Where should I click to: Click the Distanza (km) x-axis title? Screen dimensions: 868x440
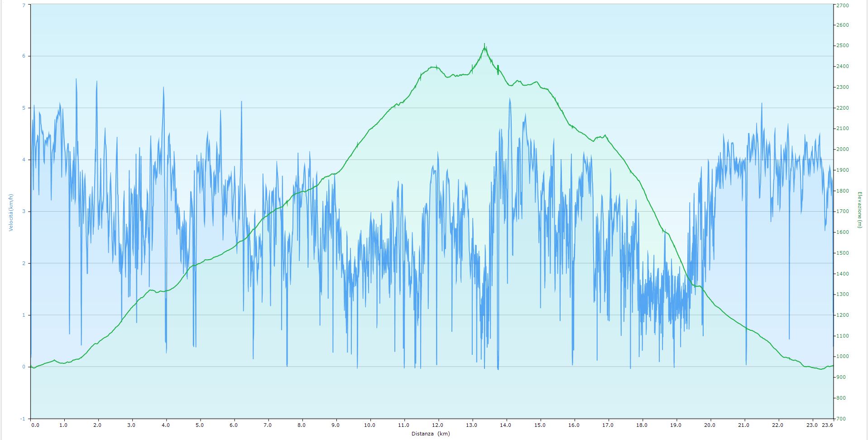[431, 434]
